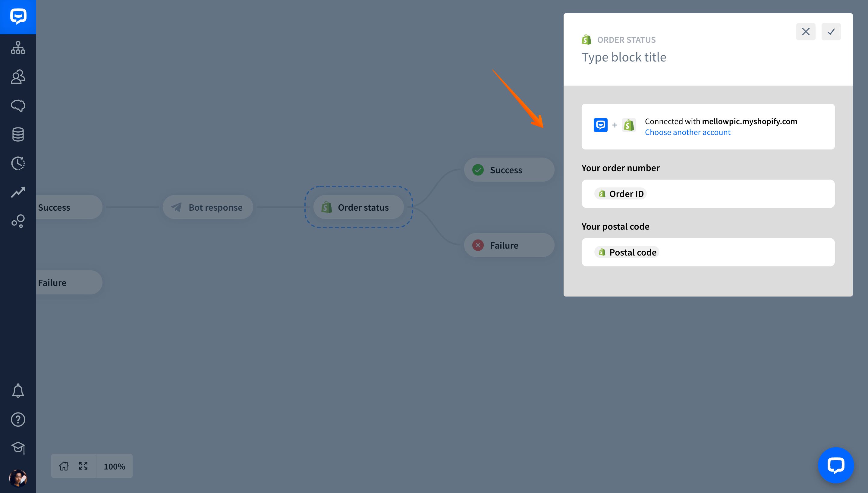
Task: Select the Order status block
Action: pyautogui.click(x=359, y=207)
